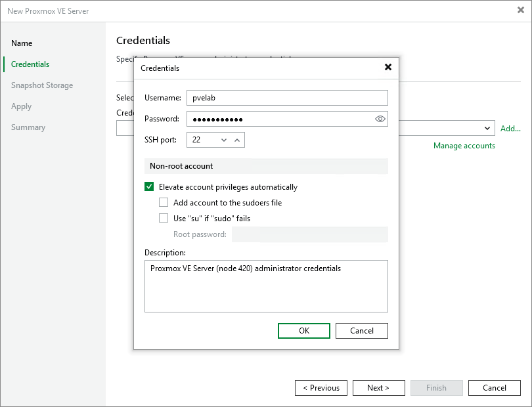This screenshot has height=407, width=532.
Task: Close the Credentials dialog via its X icon
Action: (x=388, y=68)
